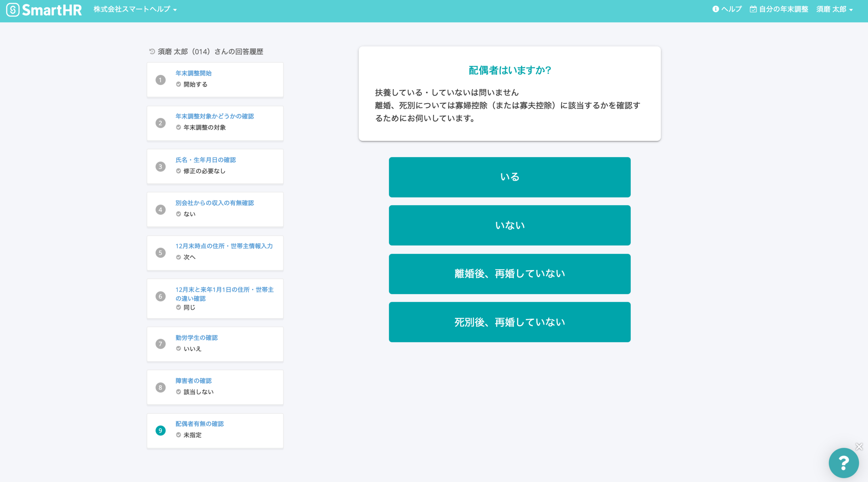Click the help info icon in header
This screenshot has height=482, width=868.
[715, 9]
